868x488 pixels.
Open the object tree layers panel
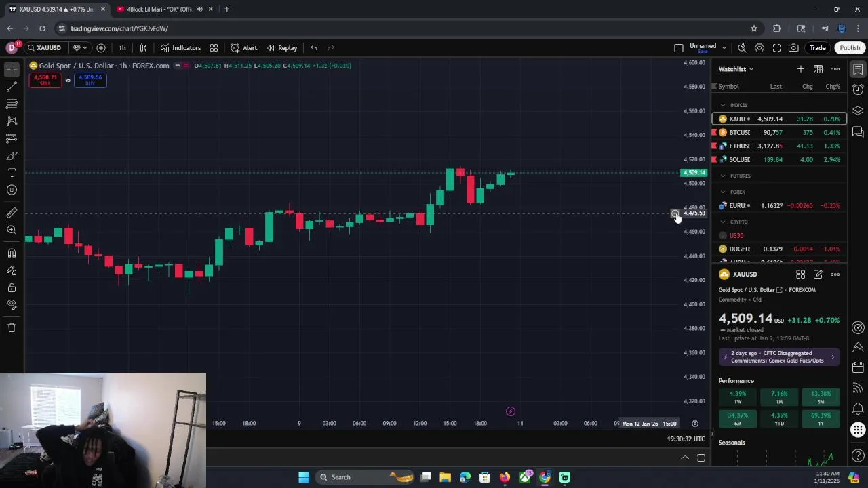click(858, 110)
